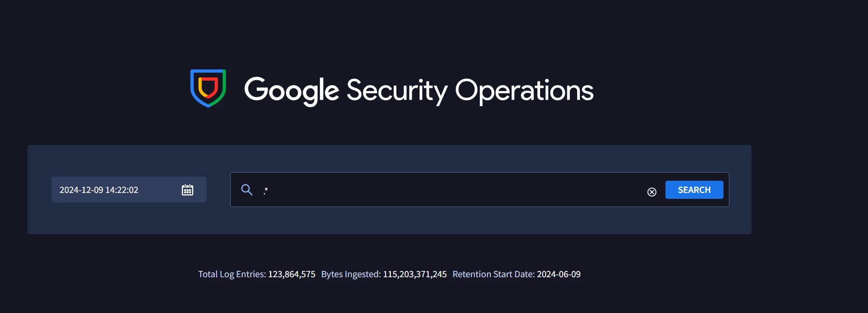This screenshot has height=313, width=868.
Task: Click empty space between the date field and search box
Action: 218,190
